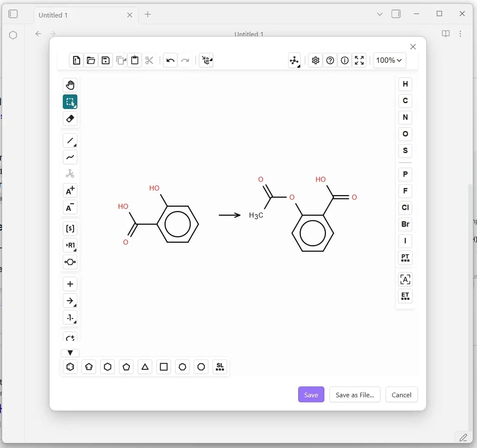Insert cyclooctane ring template
The image size is (477, 448).
201,367
